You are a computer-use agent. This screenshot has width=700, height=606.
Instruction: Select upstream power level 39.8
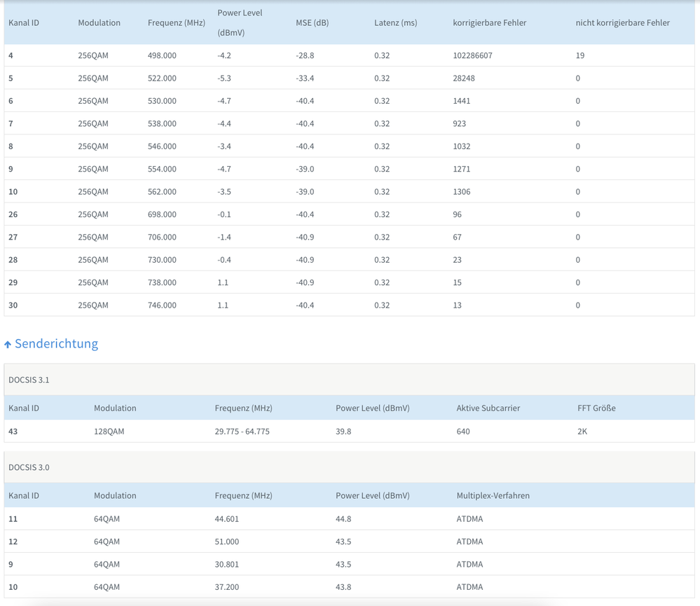pyautogui.click(x=343, y=432)
